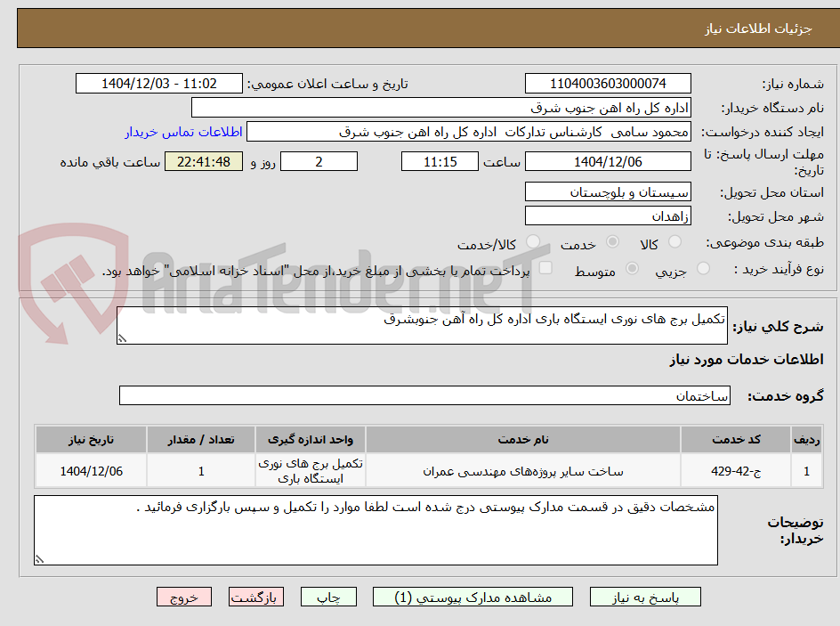Click the province field سیستان و بلوچستان

click(x=608, y=191)
